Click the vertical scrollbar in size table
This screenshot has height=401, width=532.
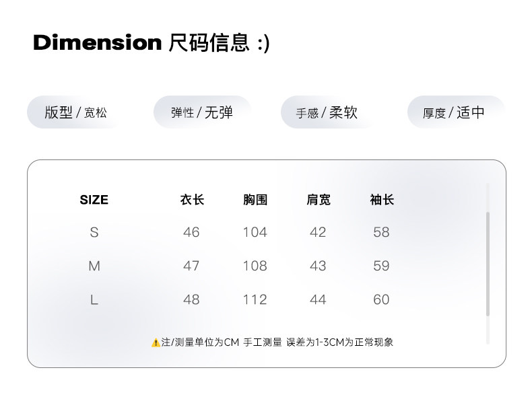[488, 264]
